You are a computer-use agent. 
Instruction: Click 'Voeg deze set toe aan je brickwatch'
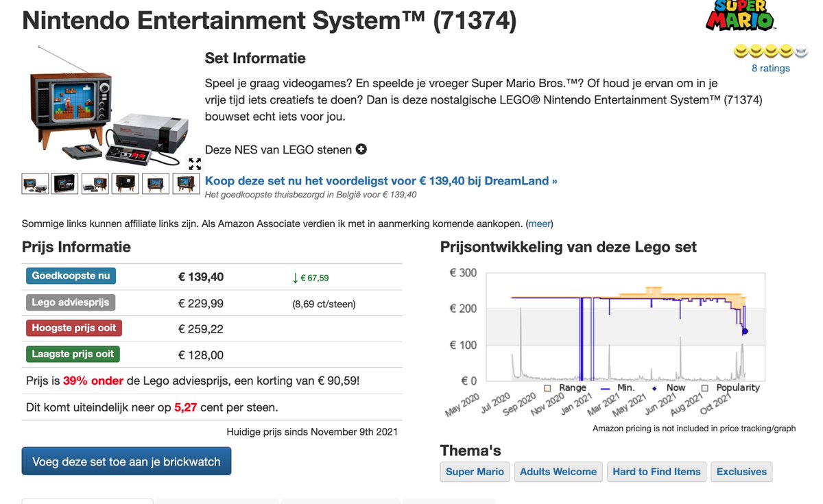click(126, 461)
